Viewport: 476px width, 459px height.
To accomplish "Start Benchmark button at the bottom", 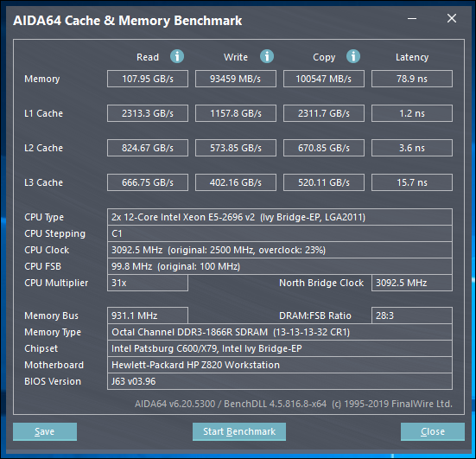I will coord(239,431).
